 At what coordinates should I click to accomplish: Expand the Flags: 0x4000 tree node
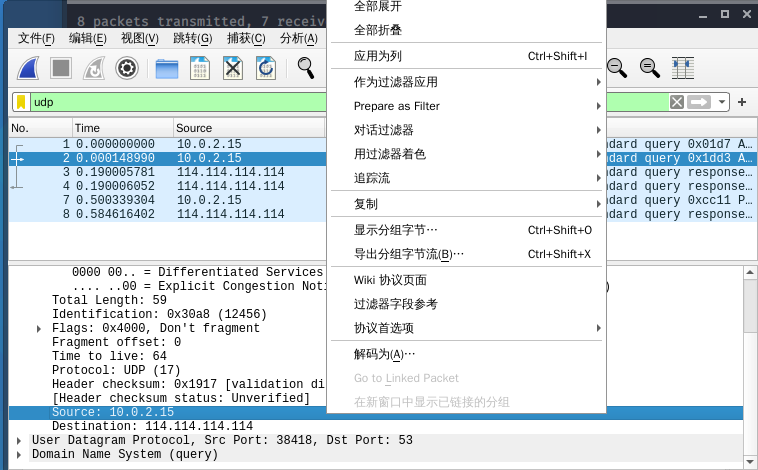39,329
